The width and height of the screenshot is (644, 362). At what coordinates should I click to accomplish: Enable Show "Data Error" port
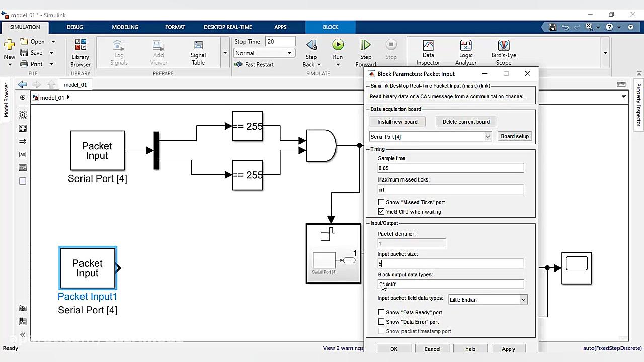[381, 322]
